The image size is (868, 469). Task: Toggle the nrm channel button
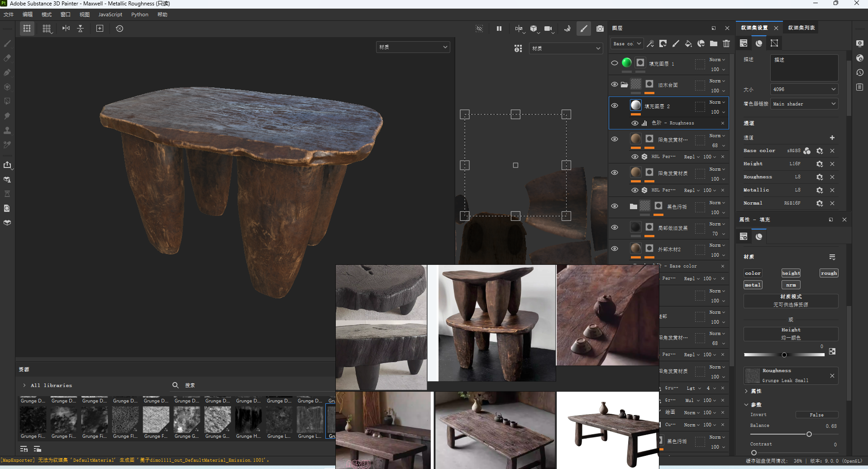pos(791,285)
